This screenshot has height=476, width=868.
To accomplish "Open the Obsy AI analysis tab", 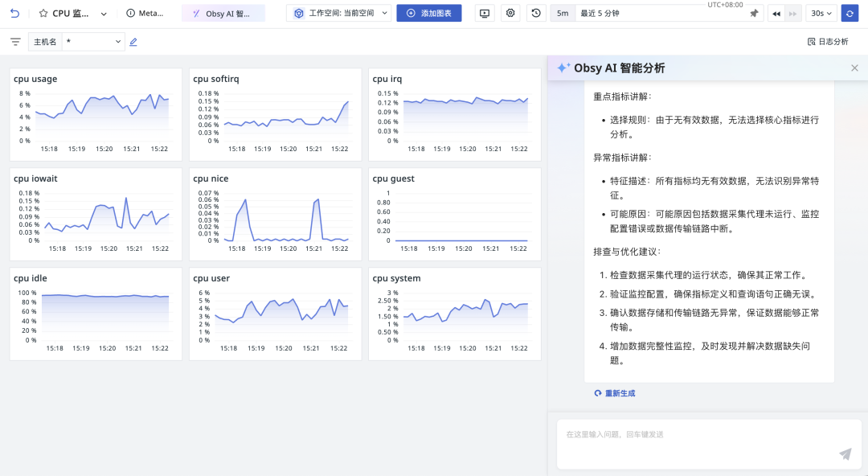I will click(x=223, y=14).
